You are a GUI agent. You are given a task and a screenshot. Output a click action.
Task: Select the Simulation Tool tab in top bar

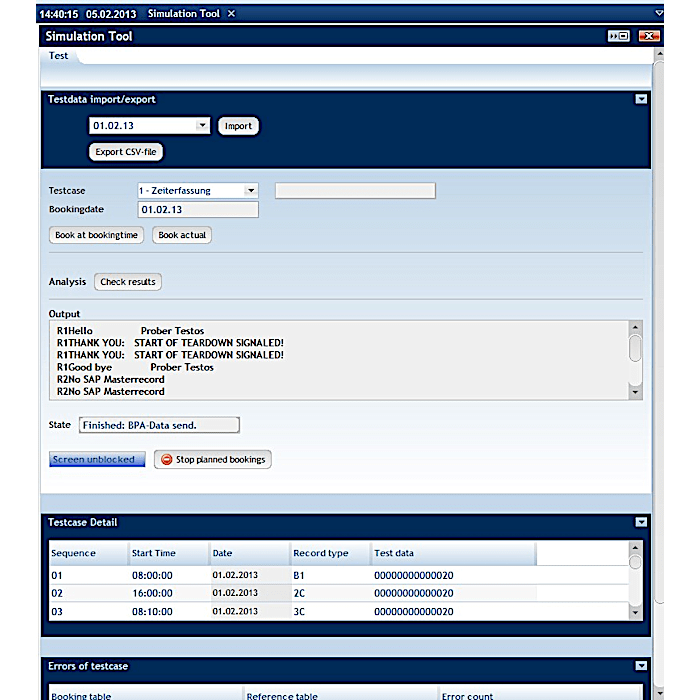pyautogui.click(x=183, y=14)
